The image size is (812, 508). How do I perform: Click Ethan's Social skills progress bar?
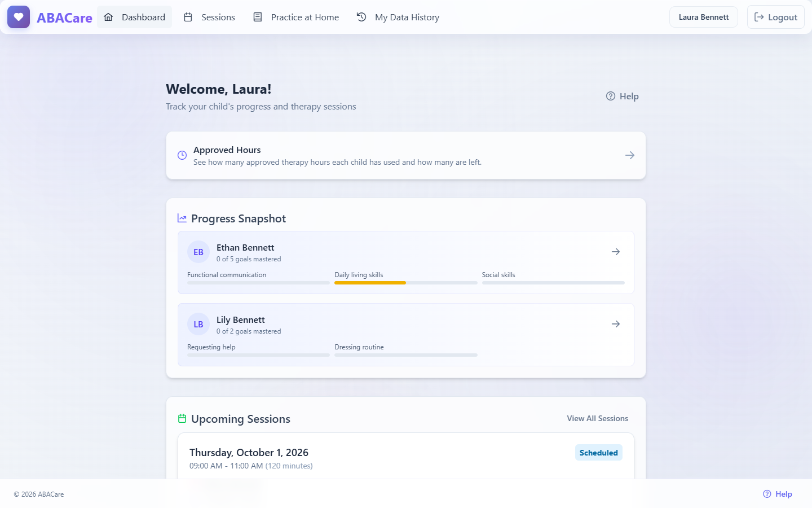click(553, 283)
